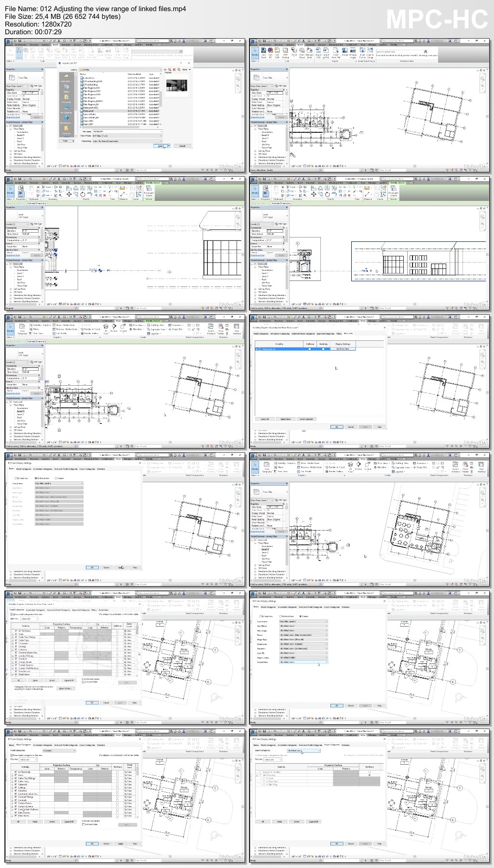494x868 pixels.
Task: Expand 3D Views in second frame's Project Browser
Action: coord(256,154)
